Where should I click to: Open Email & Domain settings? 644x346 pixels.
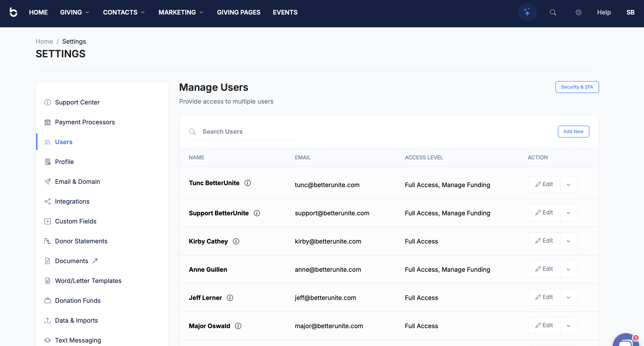click(x=77, y=181)
